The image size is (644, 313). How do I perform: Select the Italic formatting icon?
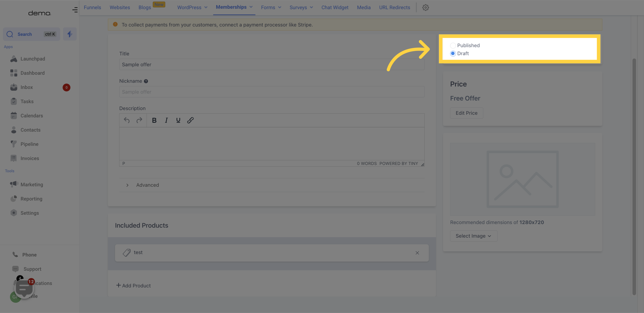point(166,120)
